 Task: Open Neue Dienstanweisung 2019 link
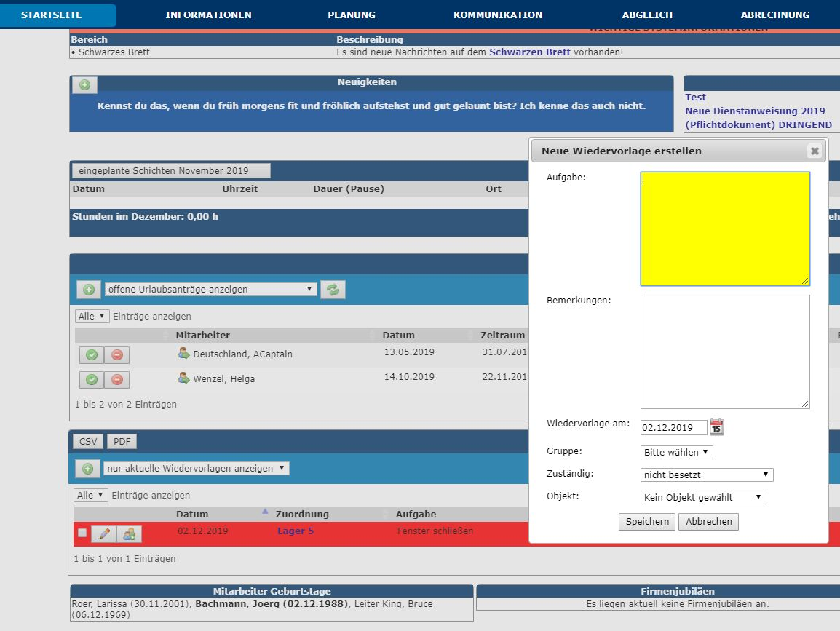[x=755, y=111]
